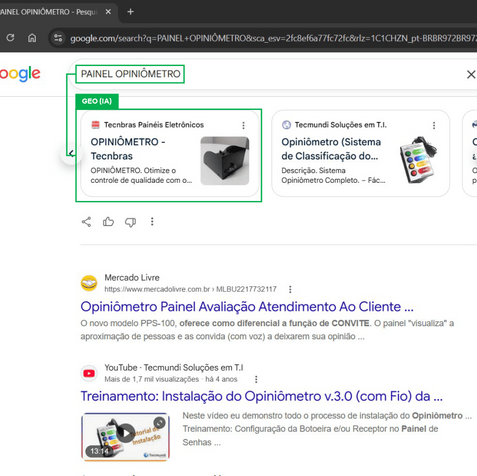Open site information icon in address bar
Screen dimensions: 477x476
tap(58, 38)
